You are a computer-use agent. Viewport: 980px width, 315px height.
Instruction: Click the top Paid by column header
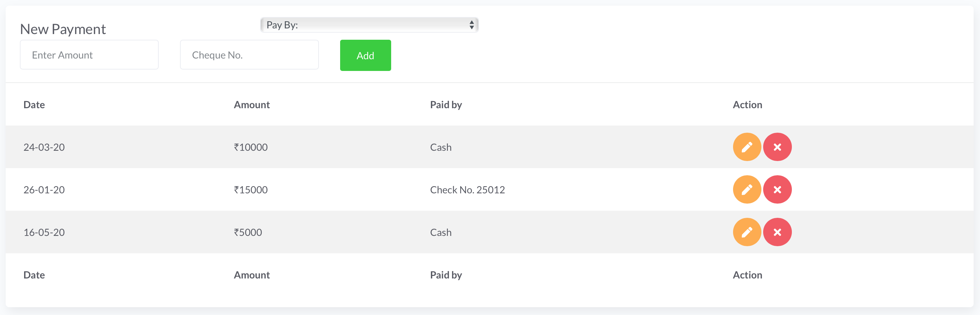click(445, 105)
